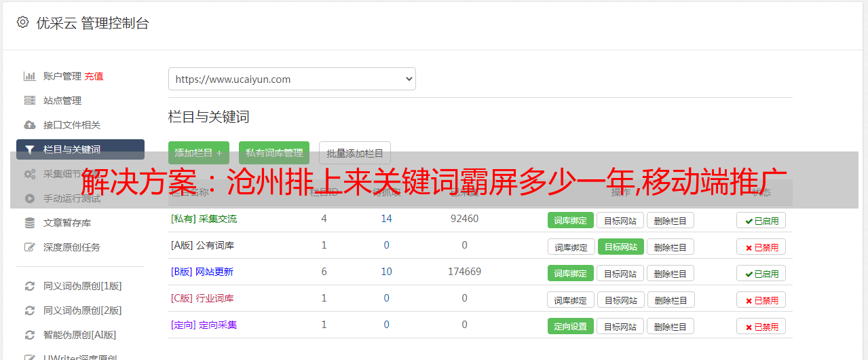The width and height of the screenshot is (868, 360).
Task: Go to 站点管理 in the sidebar
Action: point(62,101)
